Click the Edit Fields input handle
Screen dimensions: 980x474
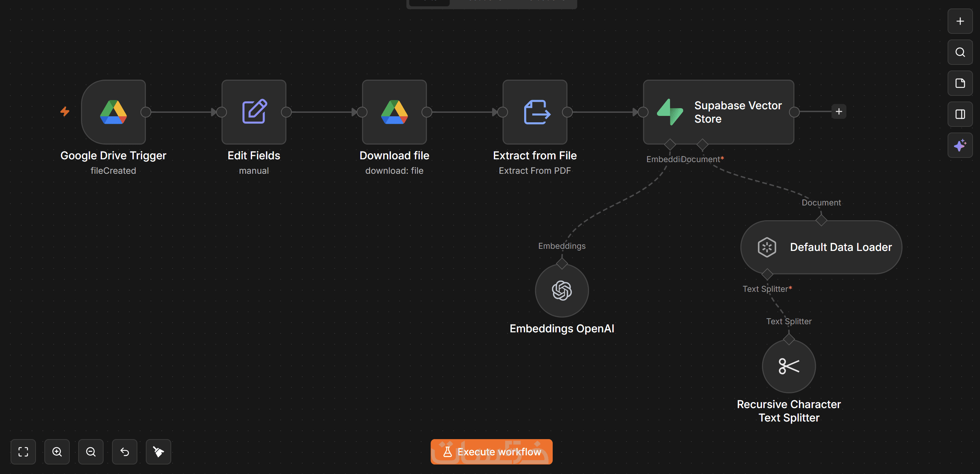pos(222,112)
